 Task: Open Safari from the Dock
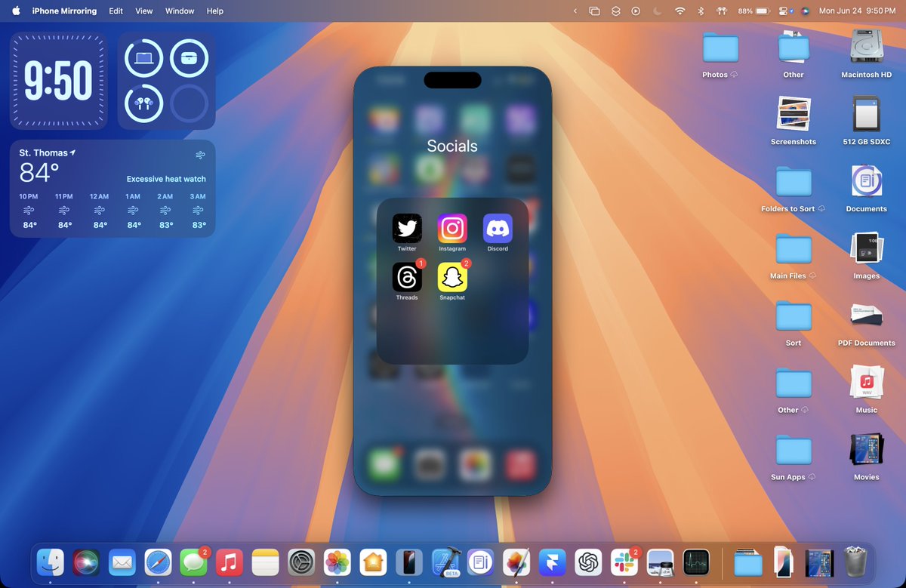(x=159, y=562)
